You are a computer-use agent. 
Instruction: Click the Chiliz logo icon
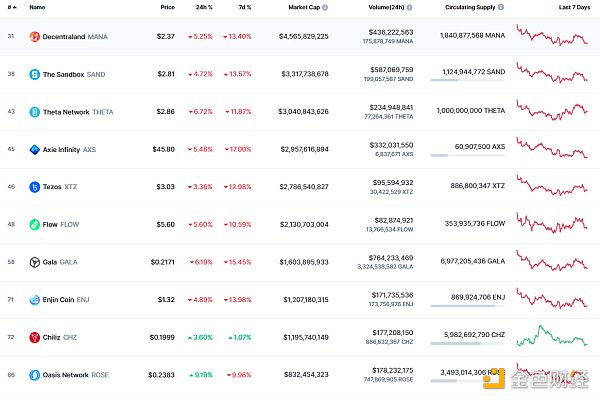point(34,337)
